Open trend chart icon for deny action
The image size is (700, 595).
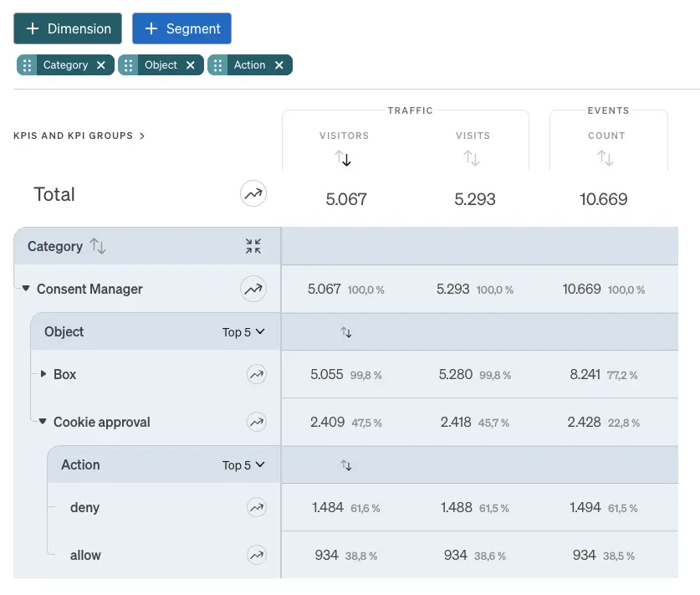[256, 507]
